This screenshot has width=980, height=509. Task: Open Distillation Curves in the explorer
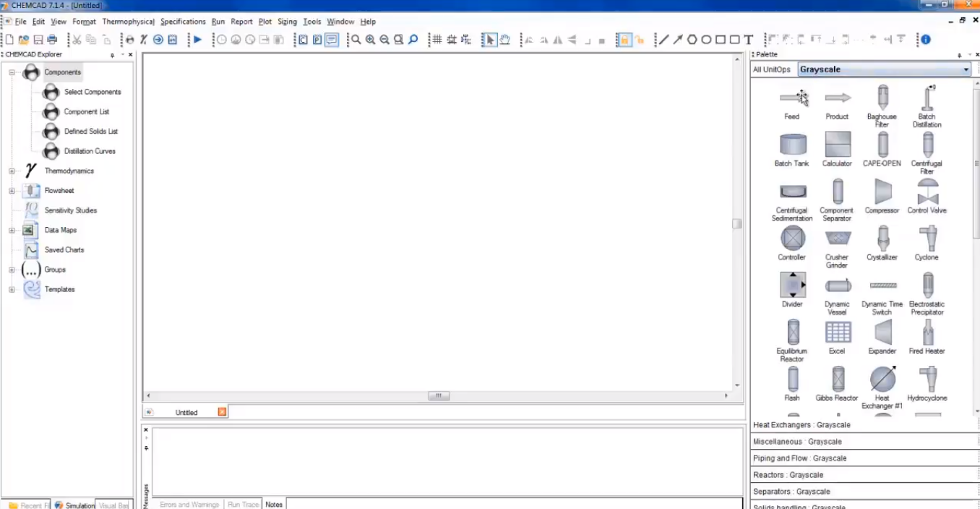click(x=90, y=151)
